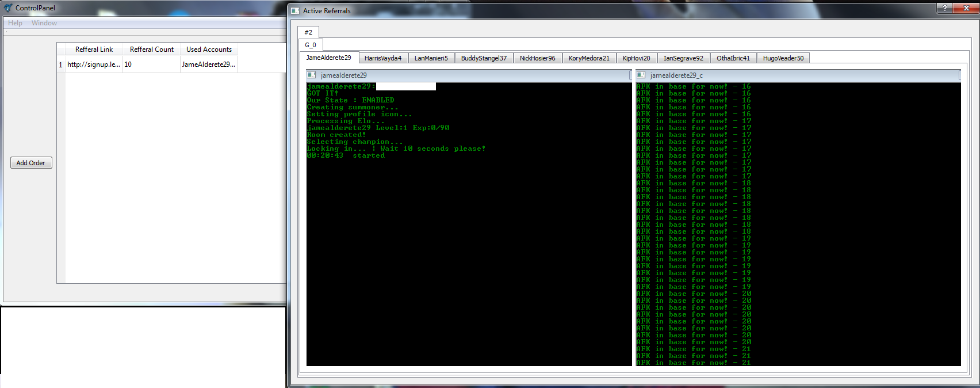Open the Window menu in ControlPanel
The image size is (980, 388).
44,23
